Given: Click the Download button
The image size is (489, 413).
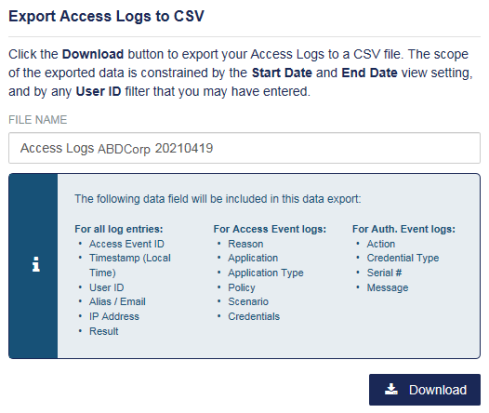Looking at the screenshot, I should [424, 389].
